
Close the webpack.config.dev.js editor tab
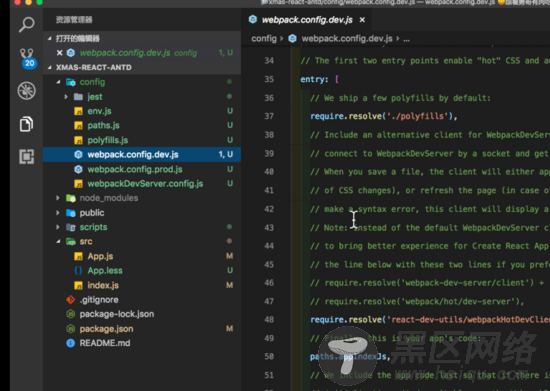pyautogui.click(x=362, y=20)
